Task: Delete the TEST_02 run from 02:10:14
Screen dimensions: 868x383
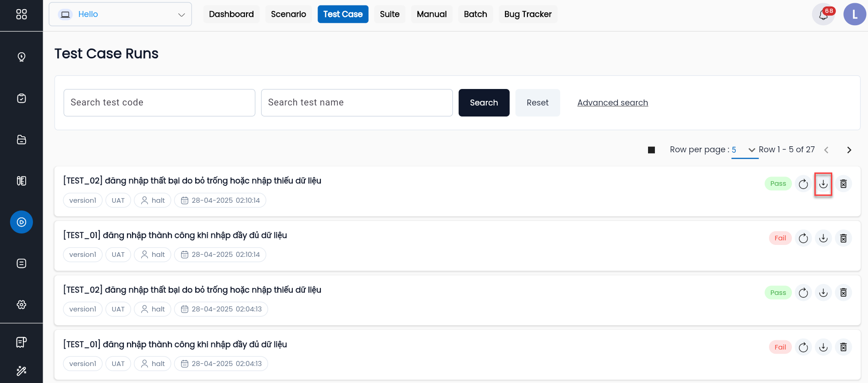Action: pos(843,184)
